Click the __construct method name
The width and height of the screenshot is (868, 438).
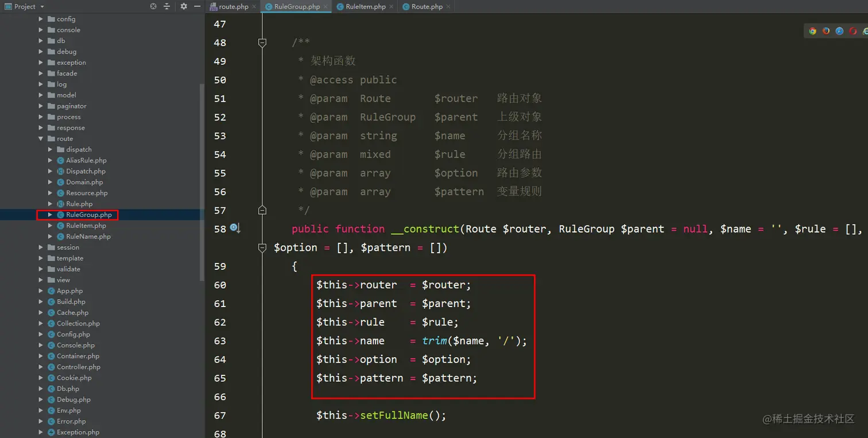point(425,229)
